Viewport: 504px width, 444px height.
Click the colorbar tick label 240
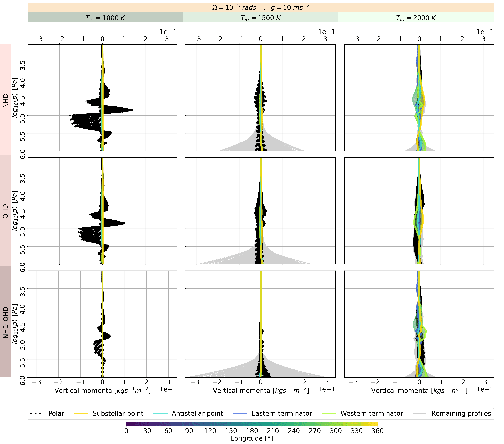[294, 431]
